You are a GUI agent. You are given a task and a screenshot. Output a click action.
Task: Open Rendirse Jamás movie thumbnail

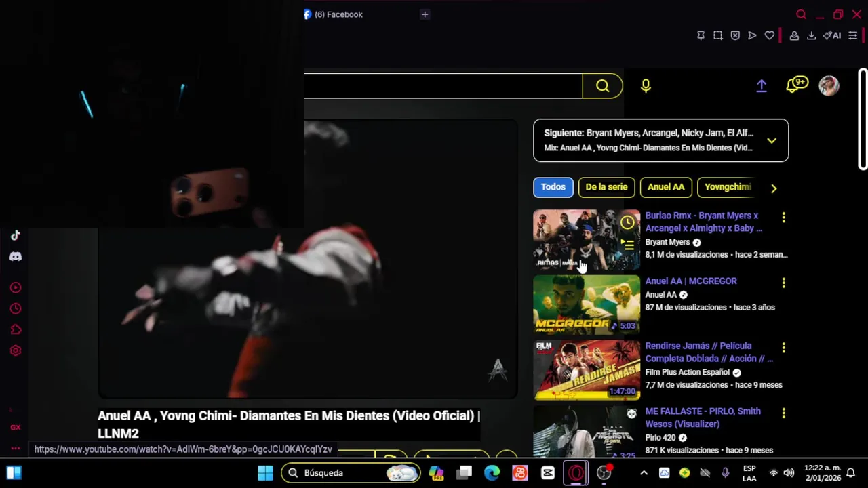pos(587,370)
